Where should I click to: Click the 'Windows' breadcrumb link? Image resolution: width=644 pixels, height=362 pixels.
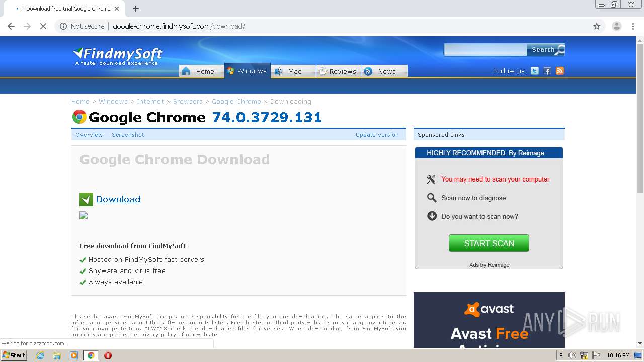tap(113, 101)
